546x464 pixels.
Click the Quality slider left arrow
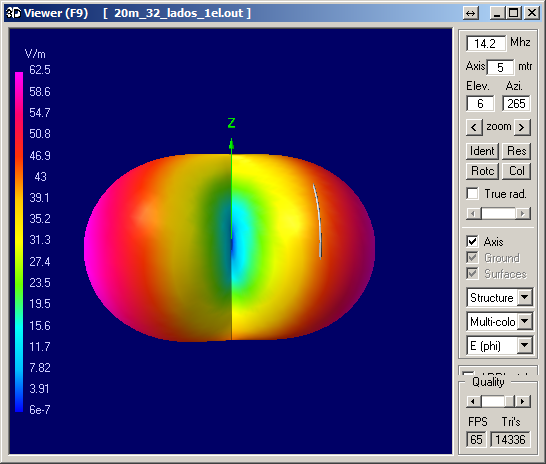(x=473, y=402)
